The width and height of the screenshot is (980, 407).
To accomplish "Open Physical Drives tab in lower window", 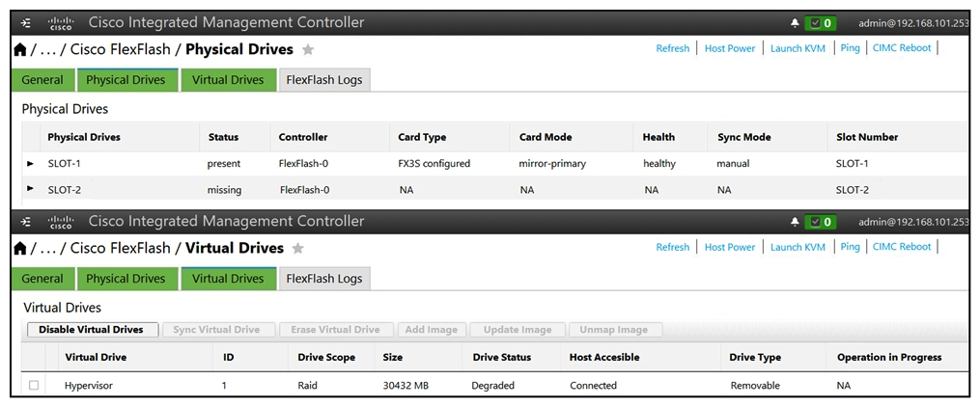I will [126, 279].
